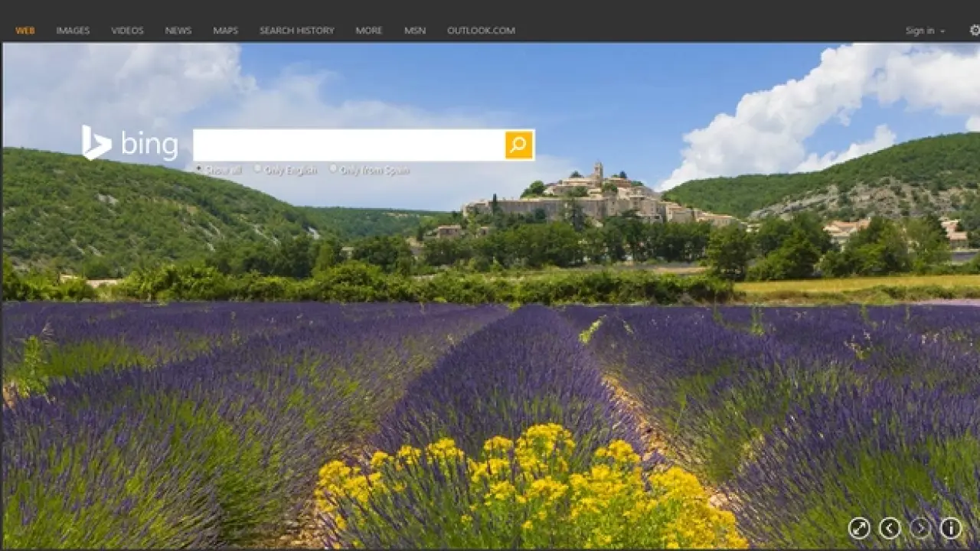
Task: Open the NEWS section
Action: tap(178, 31)
